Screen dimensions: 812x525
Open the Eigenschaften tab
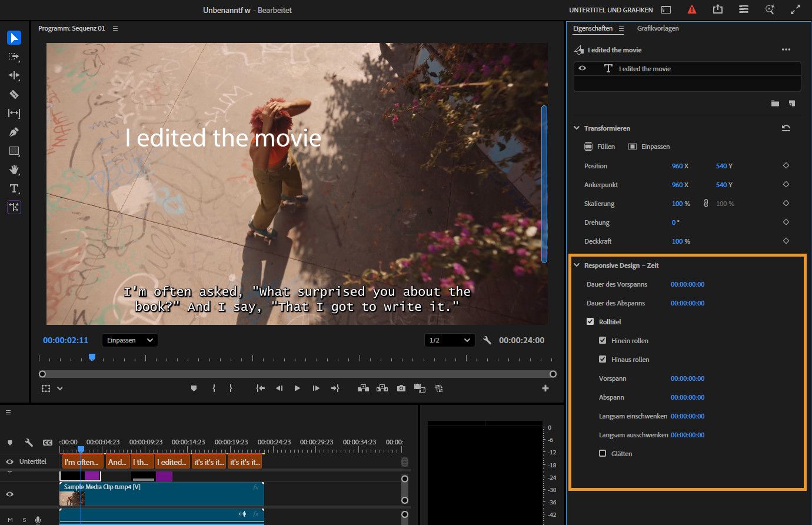593,28
